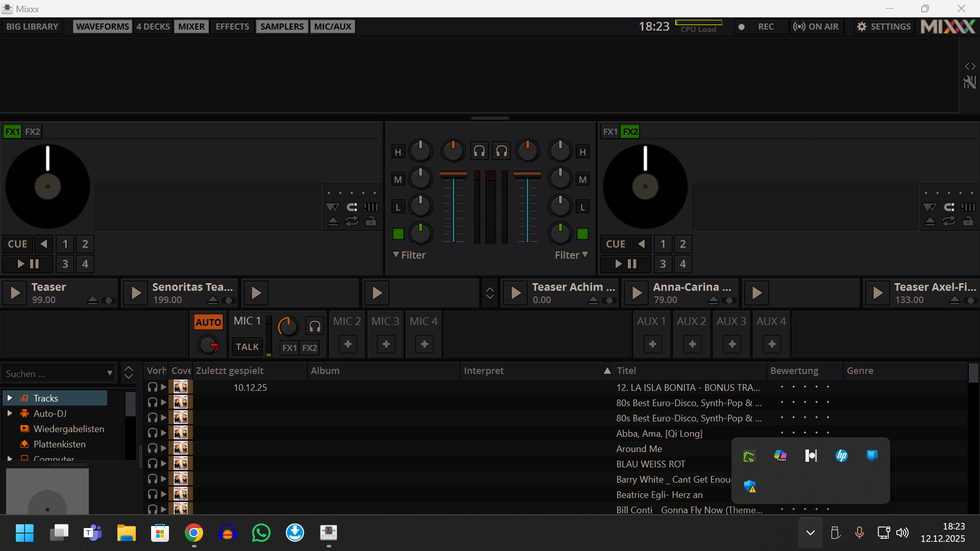Open the SETTINGS button
The height and width of the screenshot is (551, 980).
click(x=885, y=27)
